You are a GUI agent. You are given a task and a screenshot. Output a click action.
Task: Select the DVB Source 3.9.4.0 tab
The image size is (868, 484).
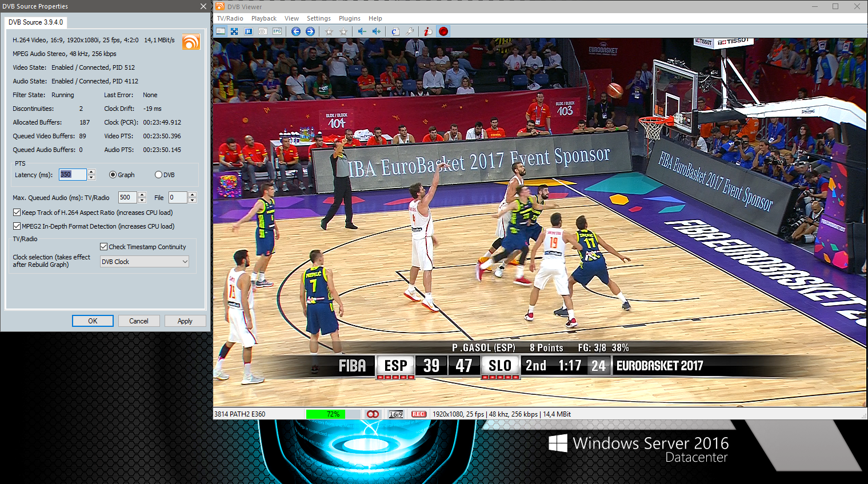35,22
